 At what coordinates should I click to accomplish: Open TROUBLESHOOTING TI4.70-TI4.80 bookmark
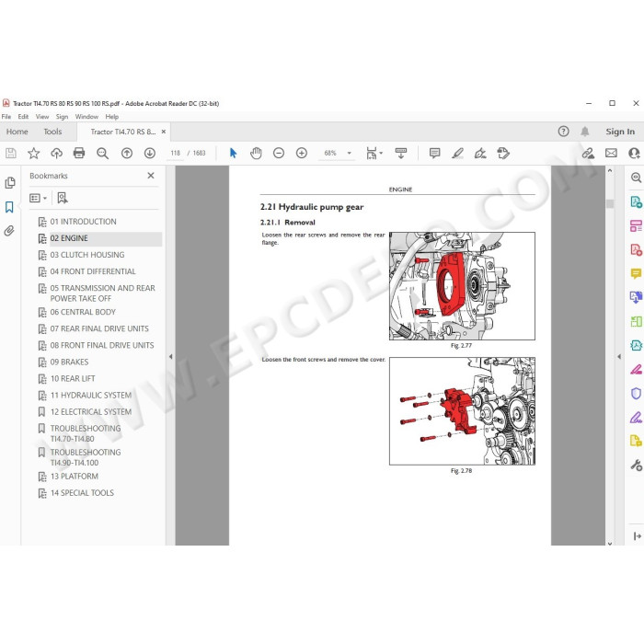(86, 433)
